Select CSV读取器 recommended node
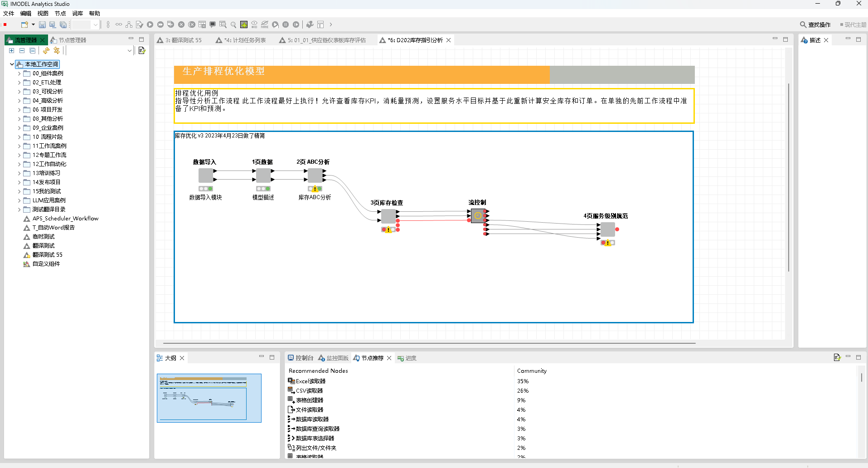Image resolution: width=868 pixels, height=468 pixels. 305,390
